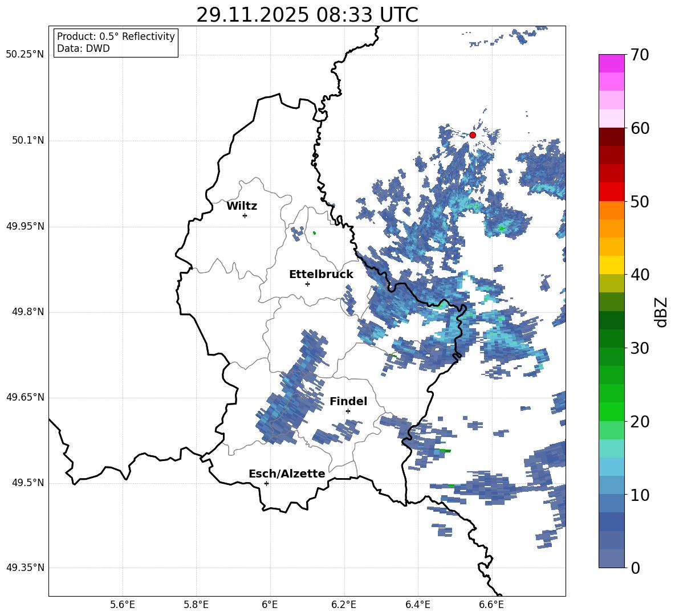Click the colorbar tick value 20

(x=640, y=421)
